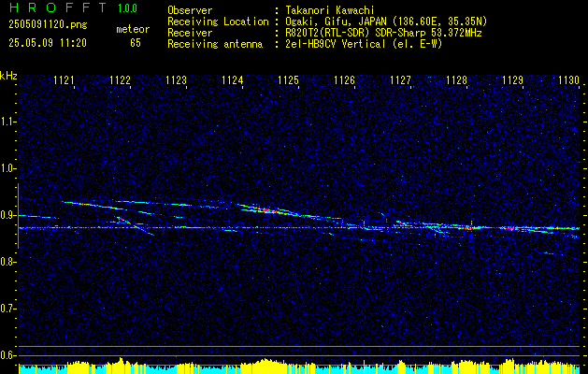The width and height of the screenshot is (588, 374).
Task: Click the kHz axis unit label
Action: click(x=8, y=76)
